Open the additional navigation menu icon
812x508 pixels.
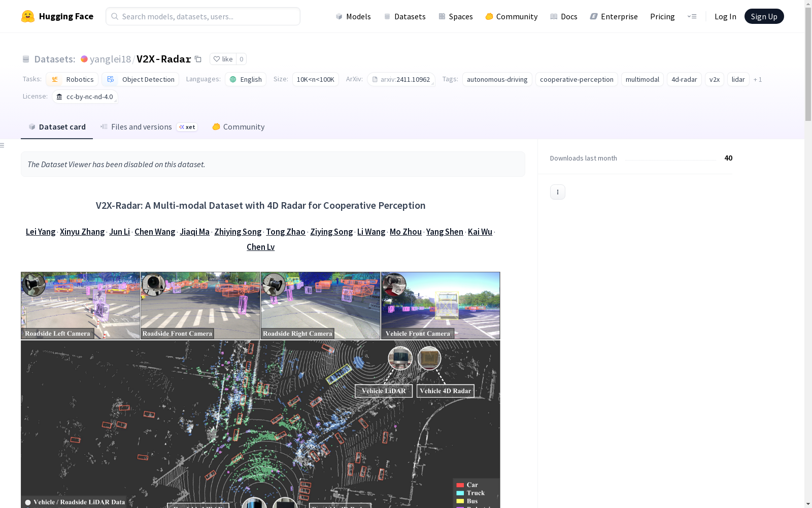[x=692, y=16]
